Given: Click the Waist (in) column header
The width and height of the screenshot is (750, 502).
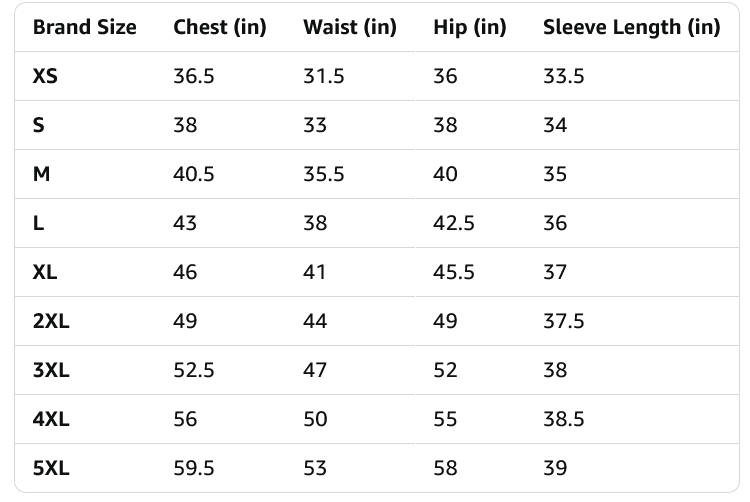Looking at the screenshot, I should tap(349, 27).
